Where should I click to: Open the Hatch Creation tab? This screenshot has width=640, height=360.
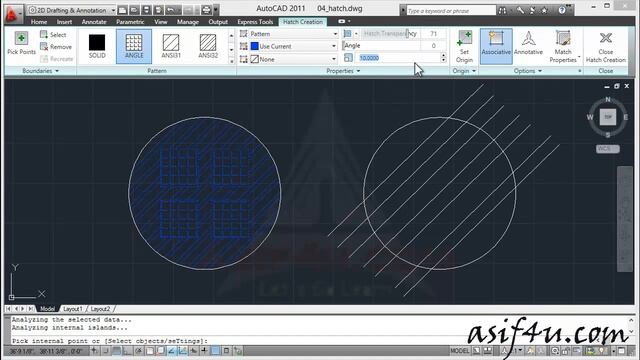pos(303,22)
